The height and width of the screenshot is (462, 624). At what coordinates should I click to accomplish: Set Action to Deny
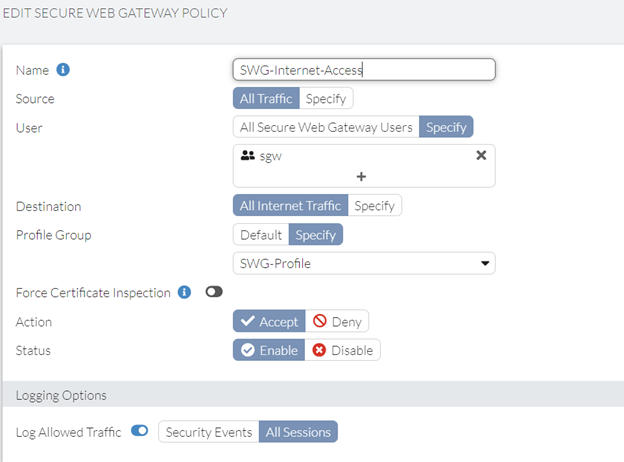tap(337, 322)
